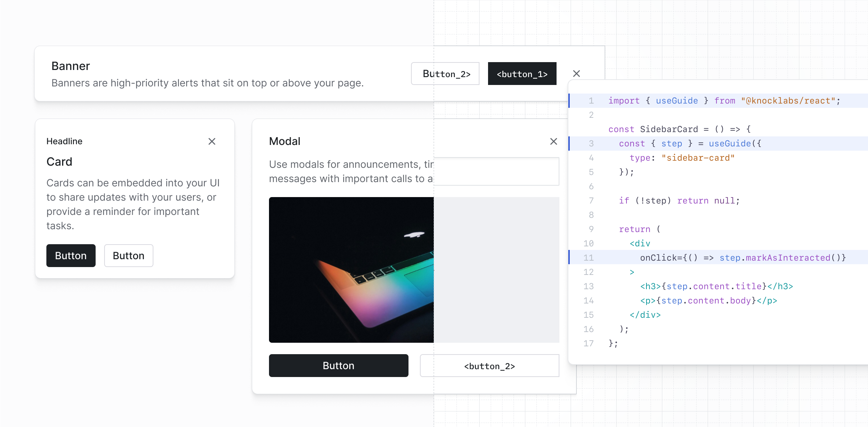Click the Modal heading text
The height and width of the screenshot is (427, 868).
point(284,141)
